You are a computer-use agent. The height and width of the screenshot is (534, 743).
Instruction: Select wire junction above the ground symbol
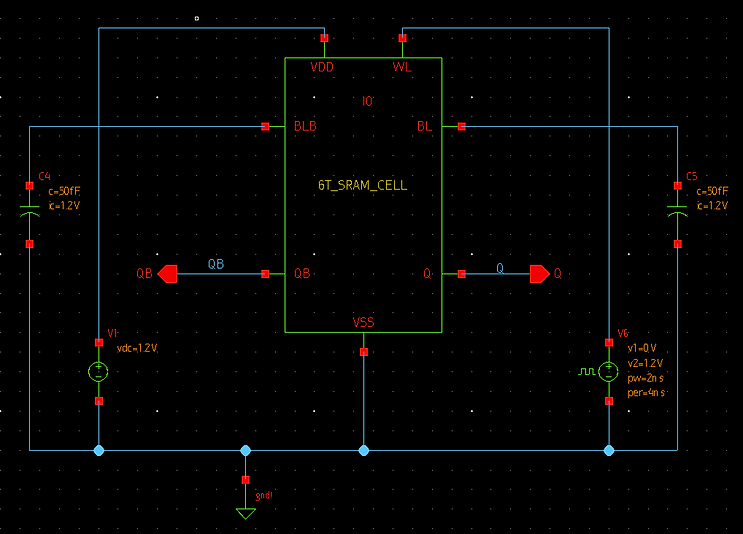(x=245, y=450)
